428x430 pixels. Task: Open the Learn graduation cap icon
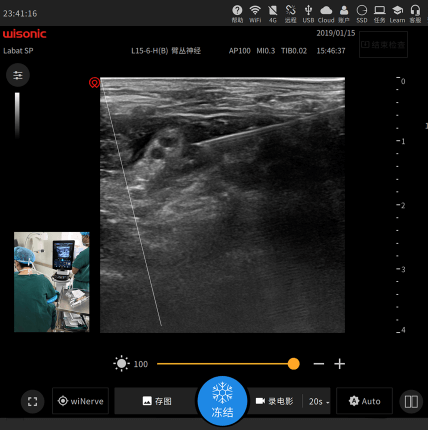(397, 14)
